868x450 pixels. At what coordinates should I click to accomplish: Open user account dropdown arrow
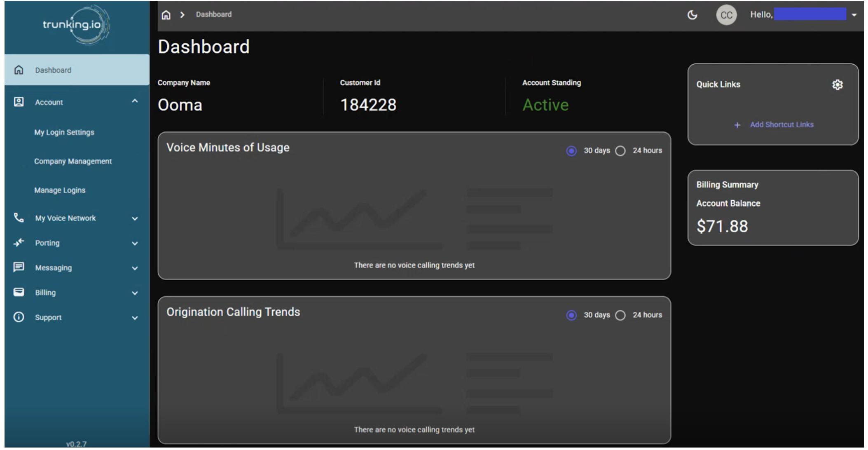pos(854,15)
